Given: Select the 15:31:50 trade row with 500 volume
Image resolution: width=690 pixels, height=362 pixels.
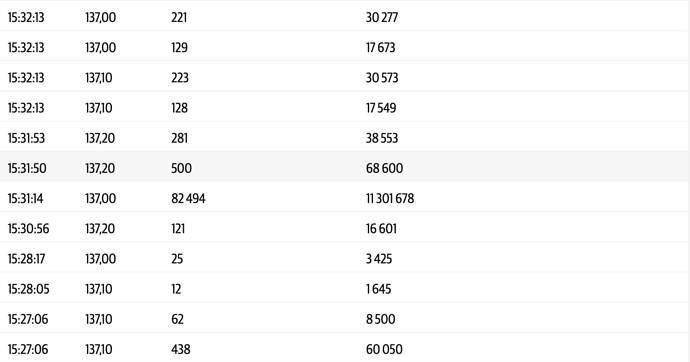Looking at the screenshot, I should click(x=345, y=168).
